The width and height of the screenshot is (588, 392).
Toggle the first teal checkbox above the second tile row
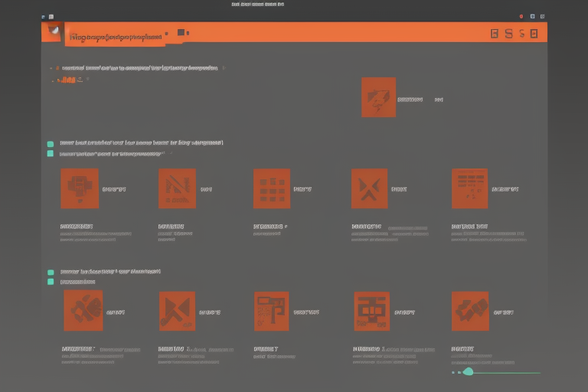point(51,272)
